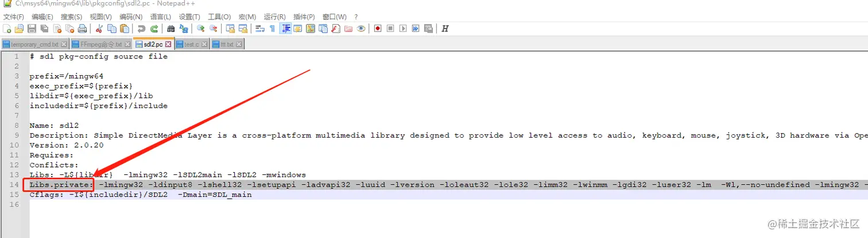
Task: Open the 运行(R) menu
Action: point(275,17)
